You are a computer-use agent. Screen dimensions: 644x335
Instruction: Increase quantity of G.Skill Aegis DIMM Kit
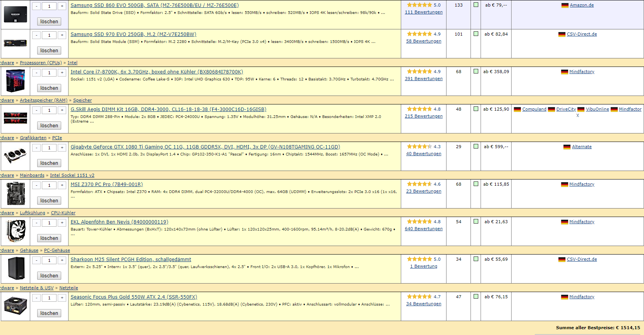(x=62, y=110)
